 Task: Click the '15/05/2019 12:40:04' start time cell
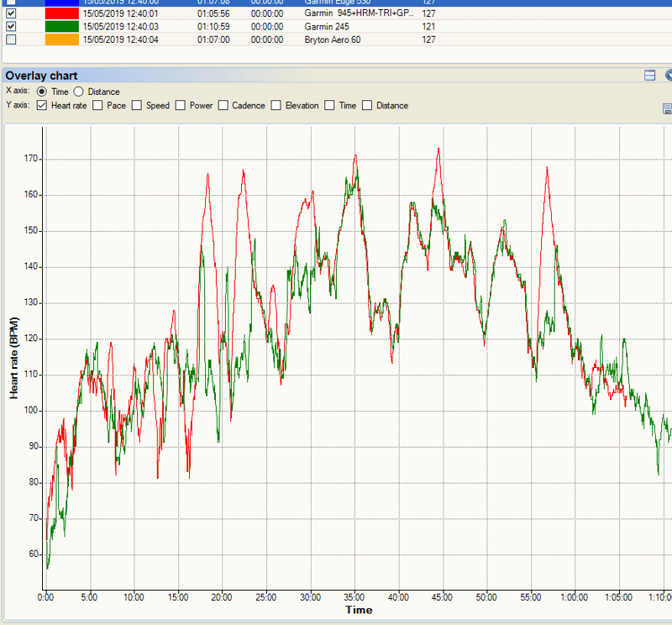coord(120,39)
